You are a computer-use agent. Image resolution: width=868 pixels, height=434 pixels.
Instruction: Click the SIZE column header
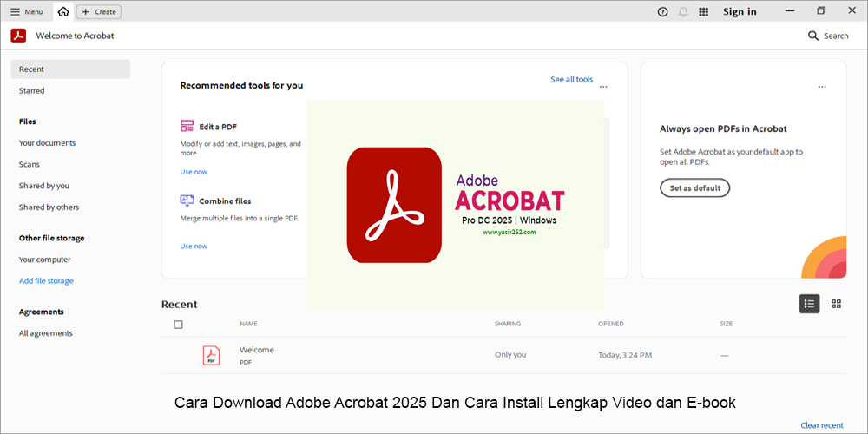pyautogui.click(x=727, y=324)
